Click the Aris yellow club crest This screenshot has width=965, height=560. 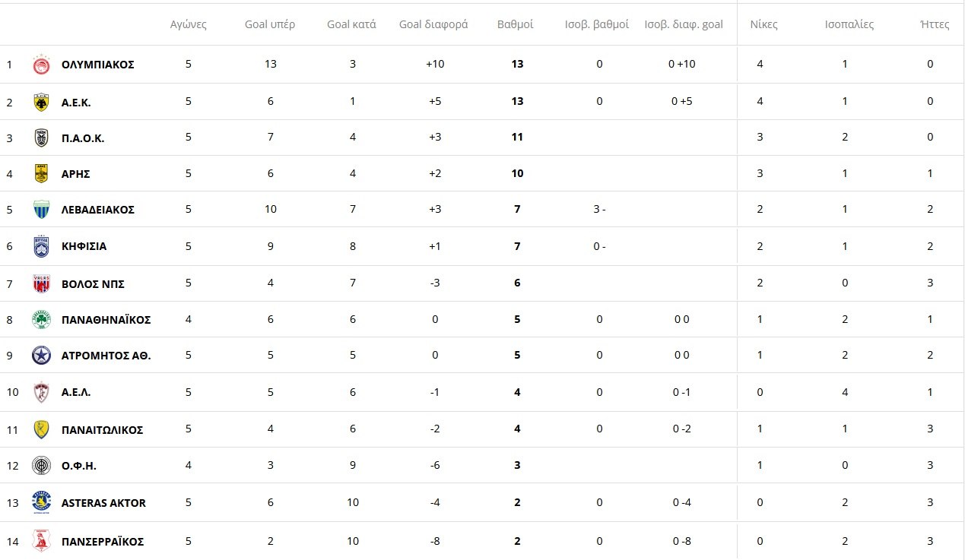[x=41, y=174]
